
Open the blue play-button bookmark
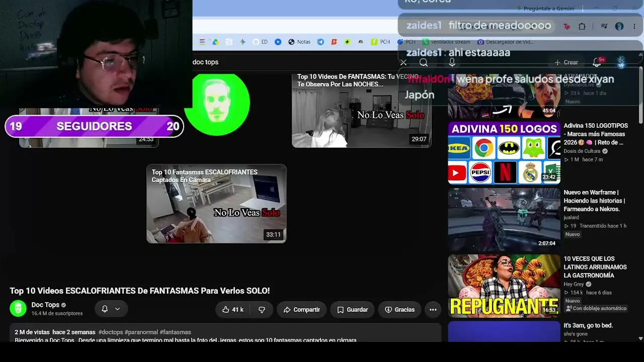point(278,42)
